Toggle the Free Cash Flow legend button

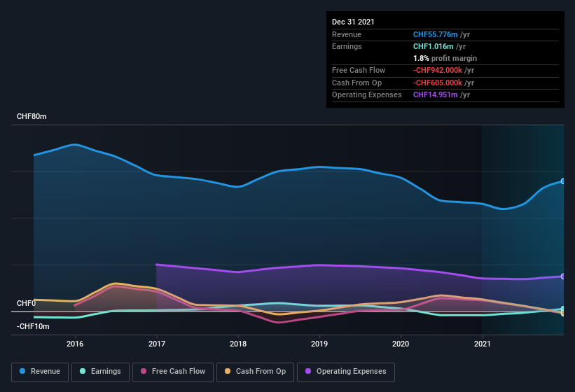(x=173, y=372)
